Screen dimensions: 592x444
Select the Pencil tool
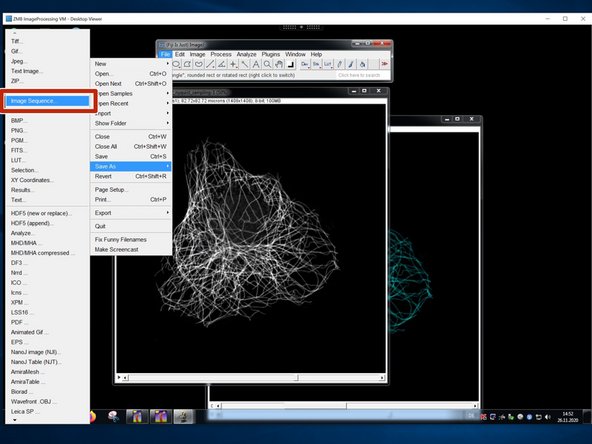339,65
